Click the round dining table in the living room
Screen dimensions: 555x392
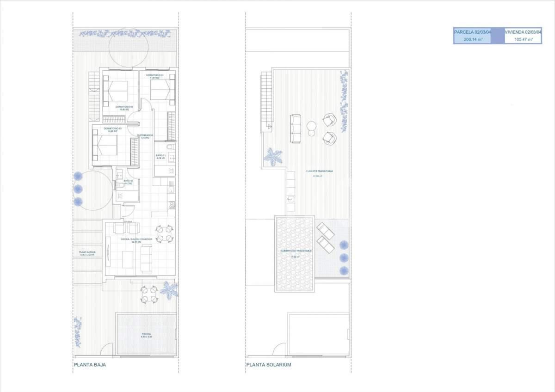164,233
